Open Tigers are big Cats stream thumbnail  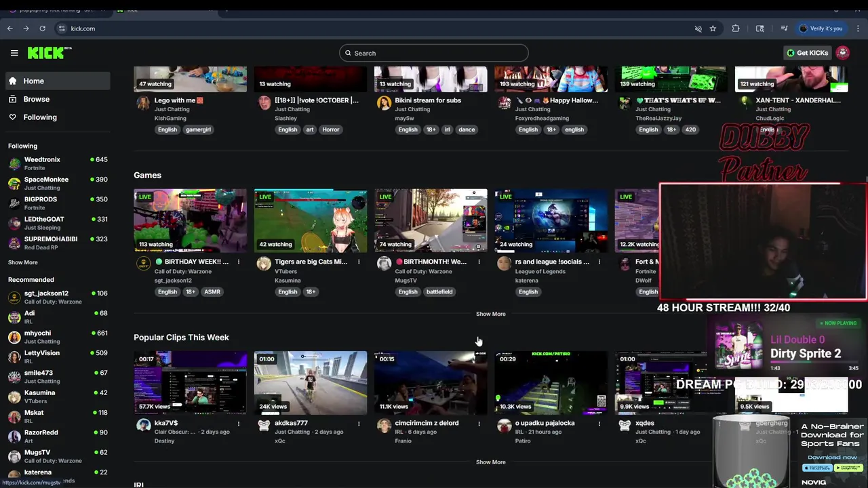[311, 220]
